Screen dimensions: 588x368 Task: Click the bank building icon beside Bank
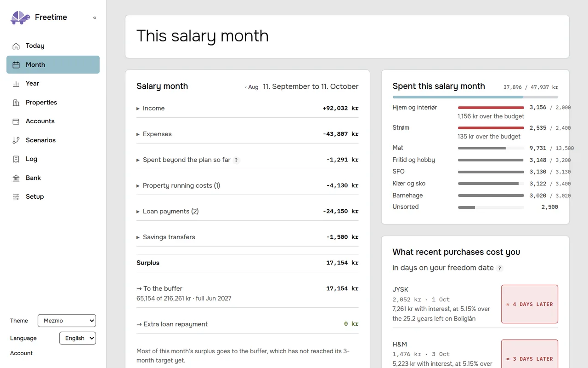pyautogui.click(x=16, y=178)
